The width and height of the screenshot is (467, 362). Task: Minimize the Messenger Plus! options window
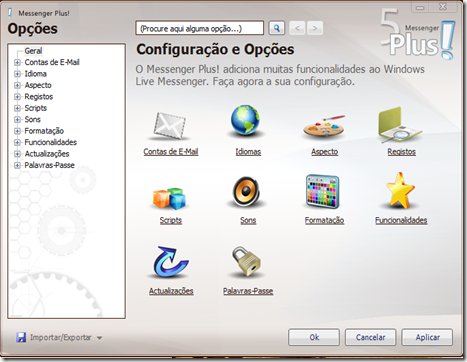(x=420, y=7)
